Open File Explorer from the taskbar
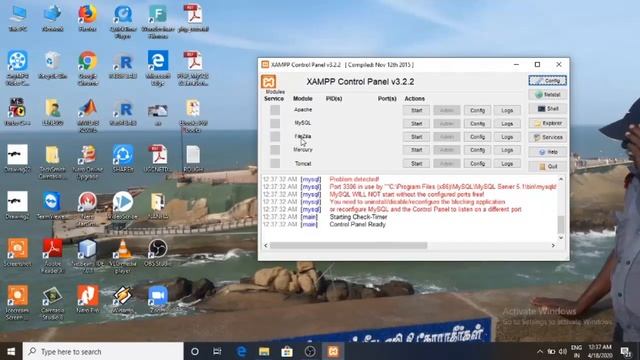 coord(264,351)
